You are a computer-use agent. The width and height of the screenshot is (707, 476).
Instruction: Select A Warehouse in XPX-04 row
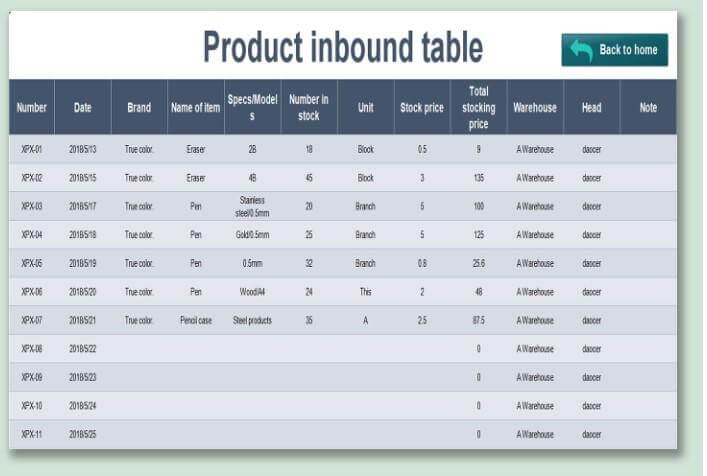(535, 234)
